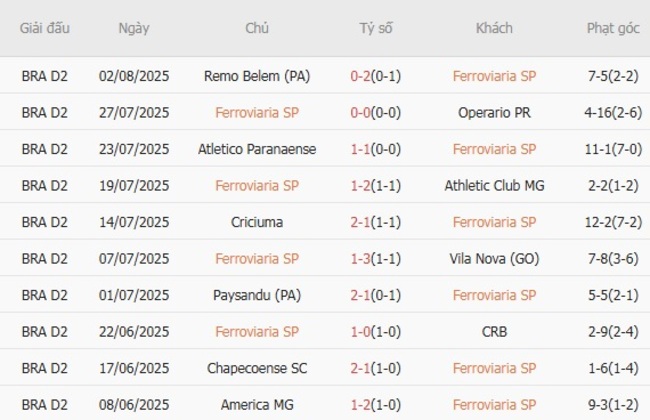Open Chapecoense SC team link
Image resolution: width=650 pixels, height=420 pixels.
pos(256,368)
